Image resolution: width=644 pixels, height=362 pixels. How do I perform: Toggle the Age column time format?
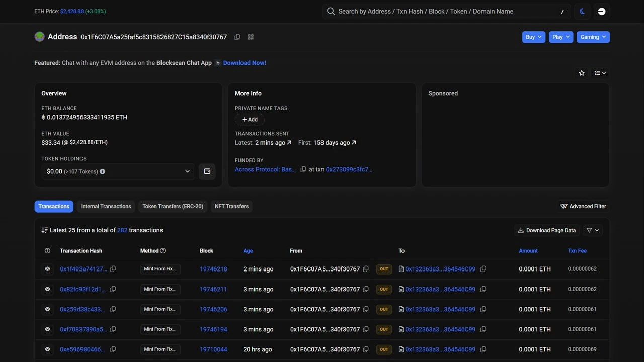coord(248,251)
